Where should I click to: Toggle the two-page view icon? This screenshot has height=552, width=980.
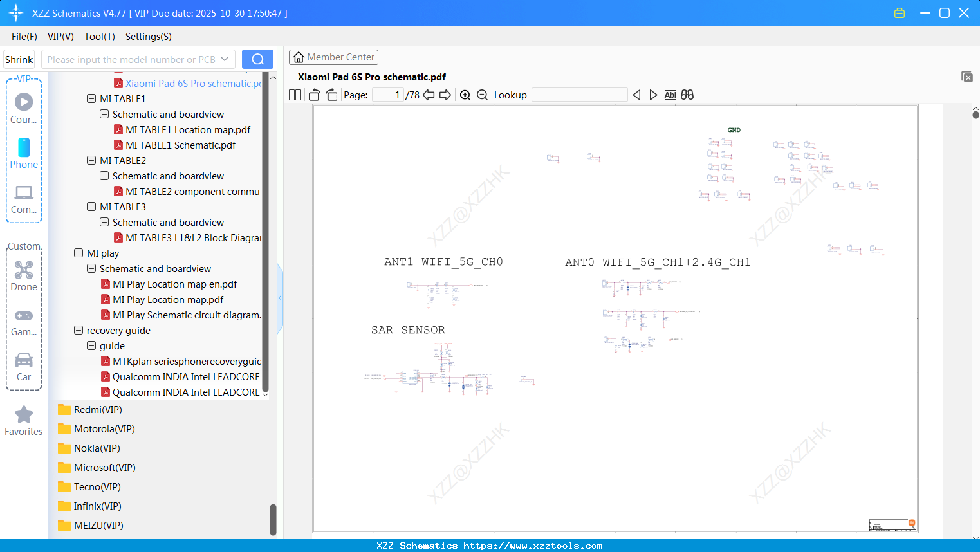(295, 95)
